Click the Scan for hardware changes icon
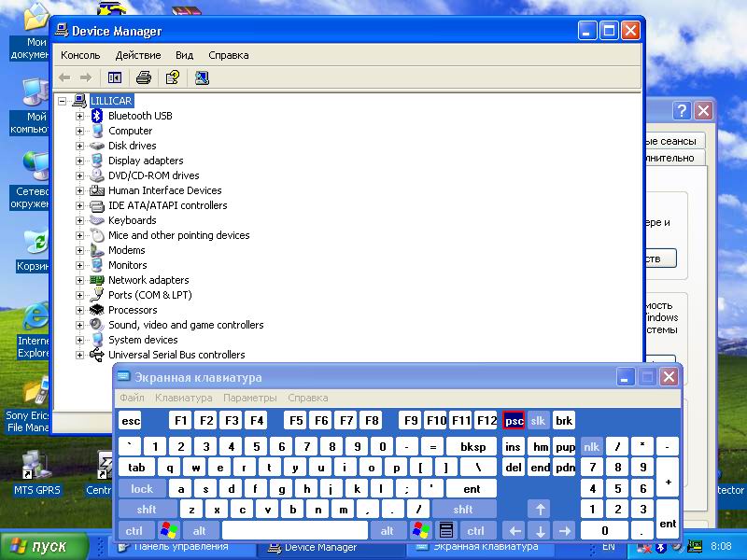 coord(202,77)
